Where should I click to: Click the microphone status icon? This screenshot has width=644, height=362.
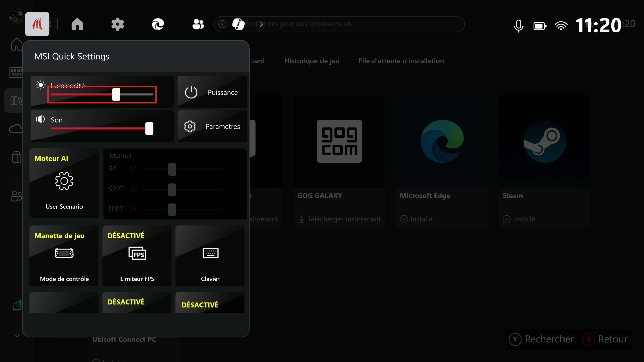518,26
